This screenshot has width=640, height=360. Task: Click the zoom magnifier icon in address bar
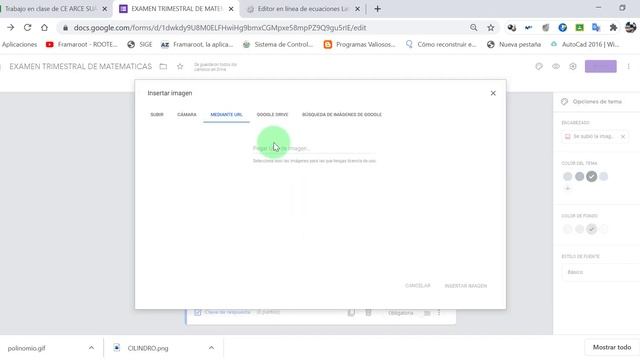pos(473,27)
